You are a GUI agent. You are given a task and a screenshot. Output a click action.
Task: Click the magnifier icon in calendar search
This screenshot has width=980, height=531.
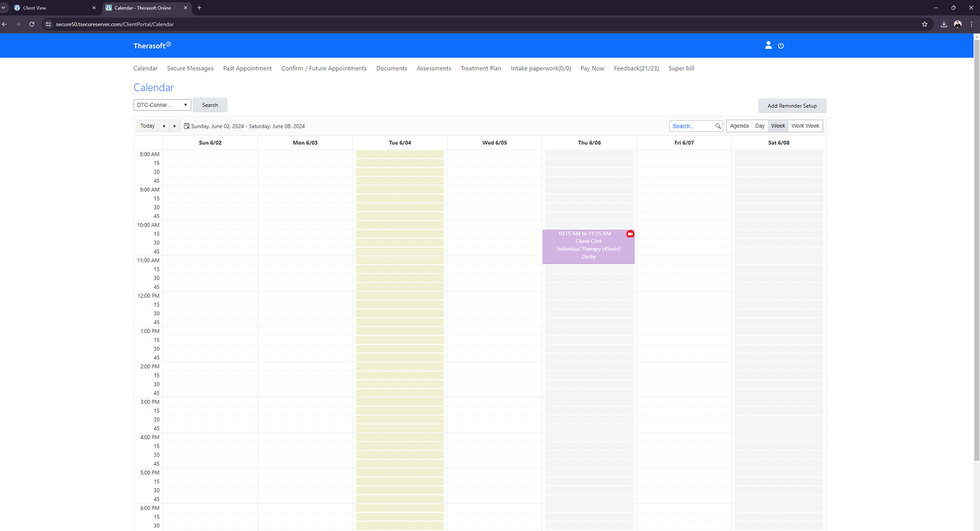[718, 126]
